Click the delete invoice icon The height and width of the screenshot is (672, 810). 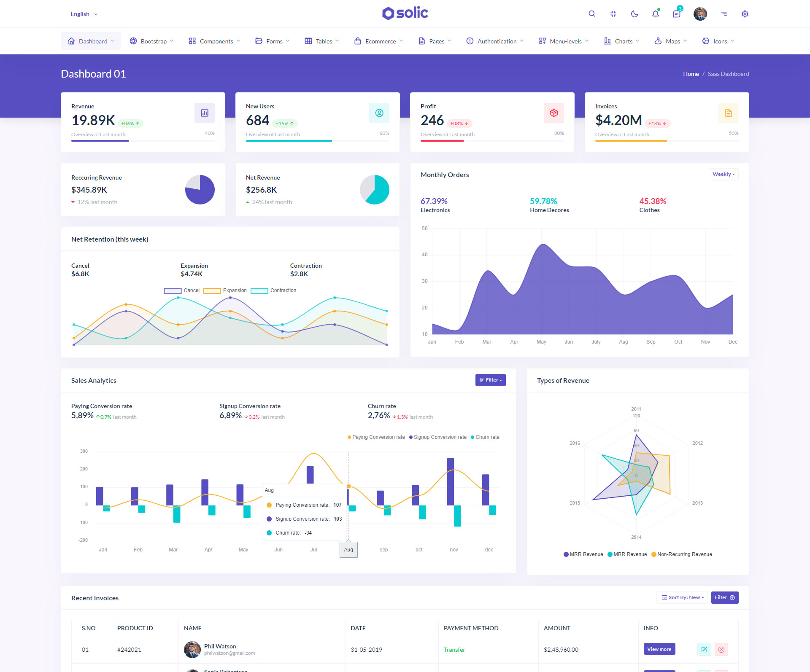coord(721,650)
